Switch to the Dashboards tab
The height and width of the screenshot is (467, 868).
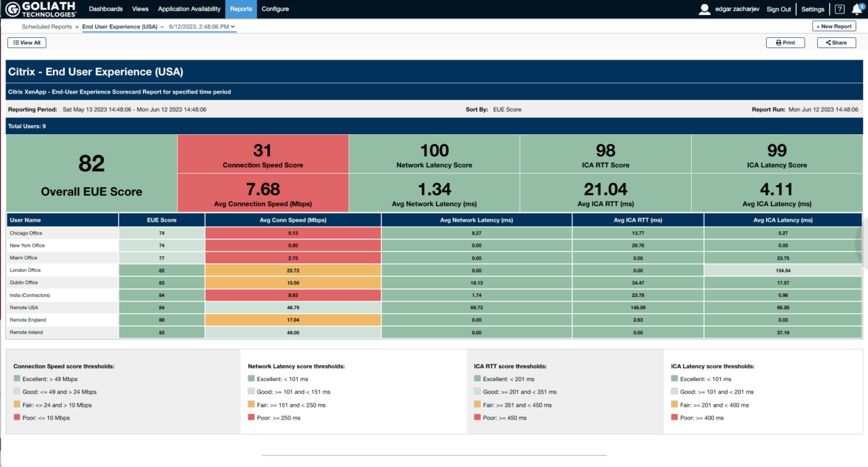[106, 9]
